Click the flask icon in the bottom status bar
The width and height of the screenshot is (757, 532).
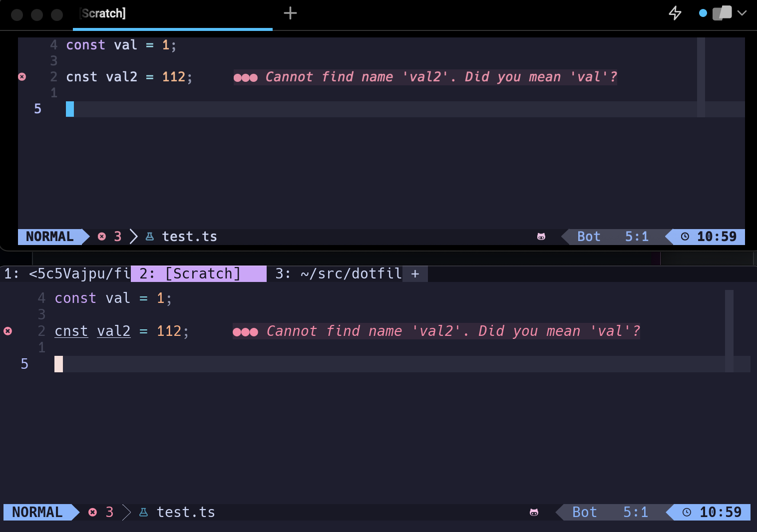(143, 512)
